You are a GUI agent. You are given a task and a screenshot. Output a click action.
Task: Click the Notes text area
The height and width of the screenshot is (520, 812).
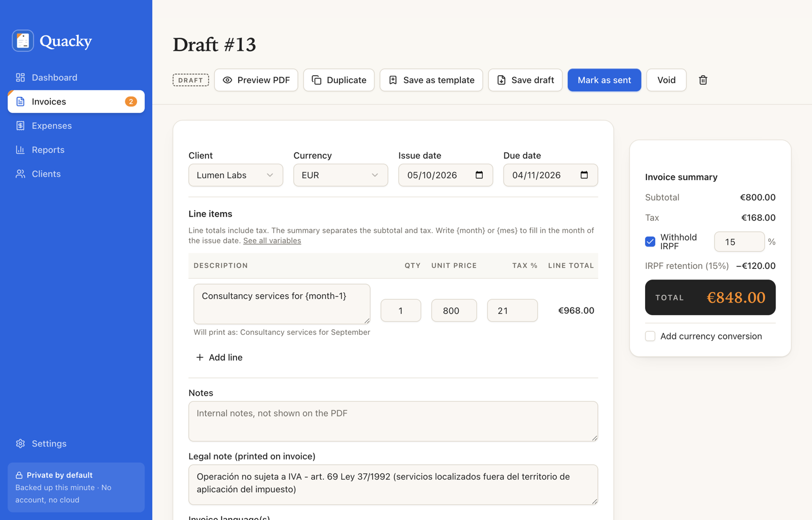point(393,421)
